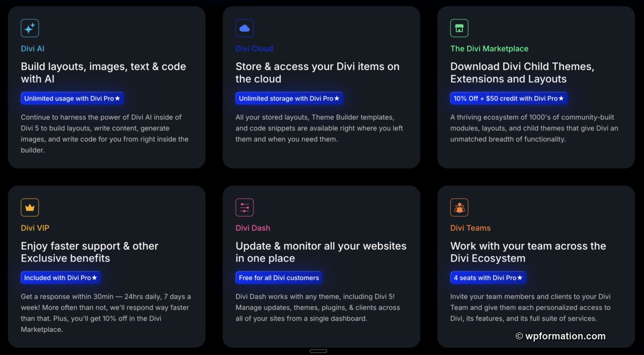Click the Divi VIP crown icon
The width and height of the screenshot is (644, 355).
[30, 207]
